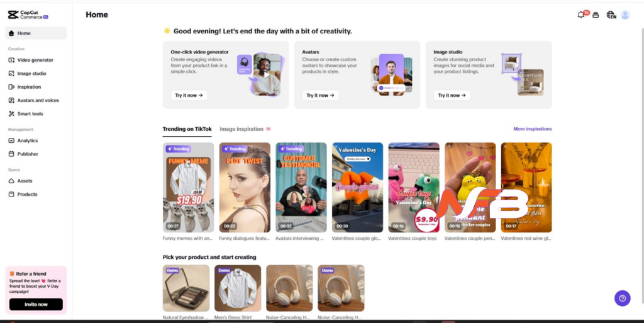Viewport: 644px width, 323px height.
Task: Click the credits stack icon in the header
Action: coord(596,14)
